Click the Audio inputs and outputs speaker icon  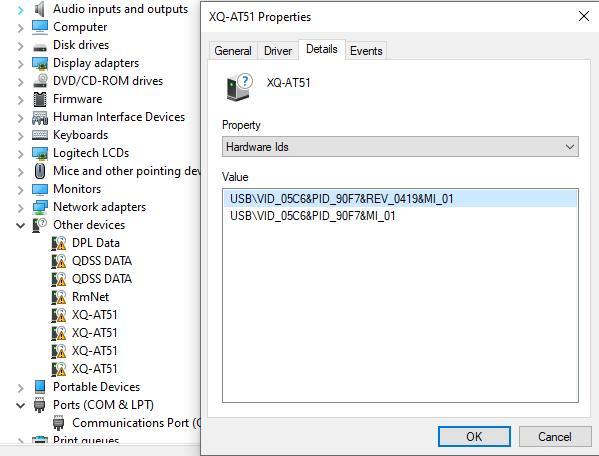coord(40,9)
